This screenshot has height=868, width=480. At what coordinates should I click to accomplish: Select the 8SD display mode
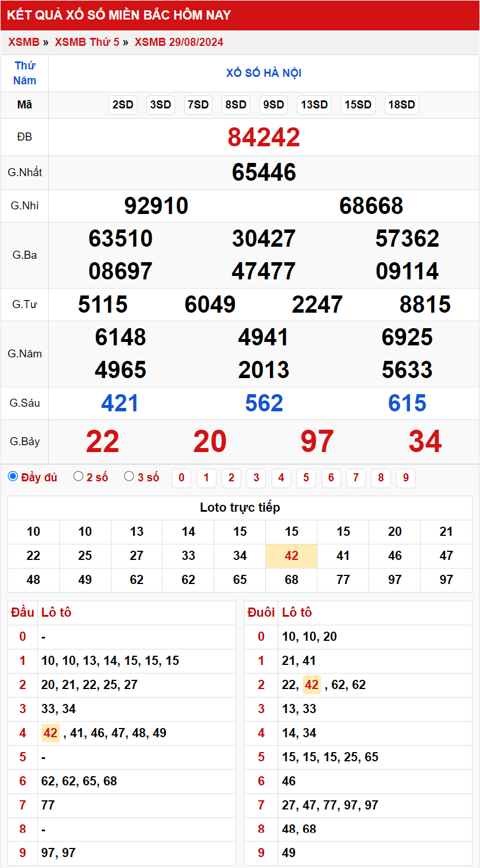[236, 105]
